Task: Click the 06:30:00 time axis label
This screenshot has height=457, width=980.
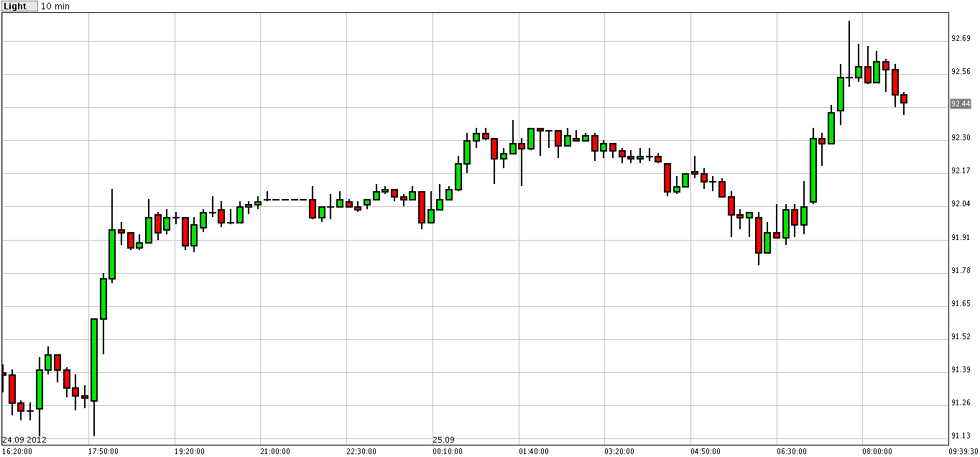Action: 792,451
